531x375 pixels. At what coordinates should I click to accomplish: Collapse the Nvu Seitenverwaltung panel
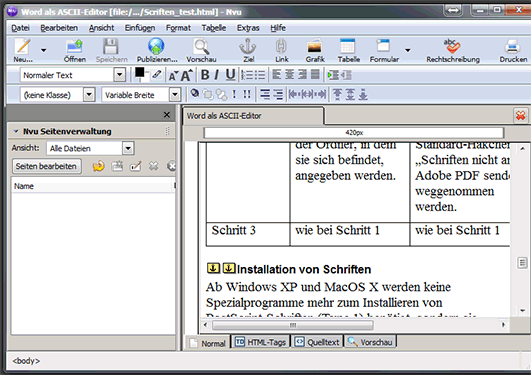point(16,131)
